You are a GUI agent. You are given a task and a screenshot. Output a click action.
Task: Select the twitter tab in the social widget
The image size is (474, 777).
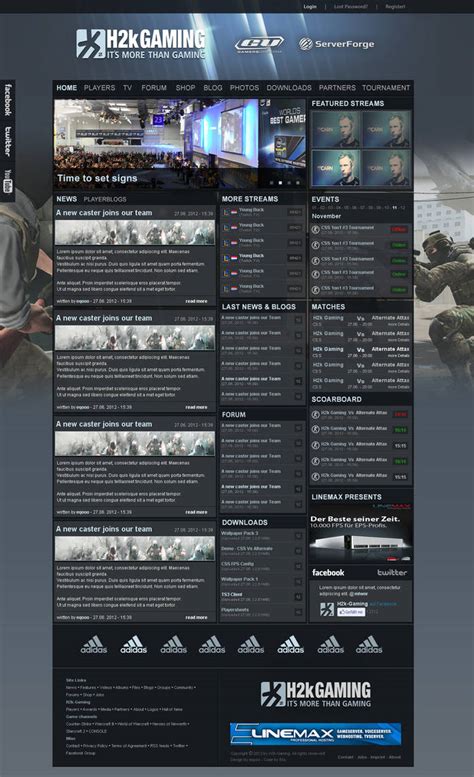point(392,572)
